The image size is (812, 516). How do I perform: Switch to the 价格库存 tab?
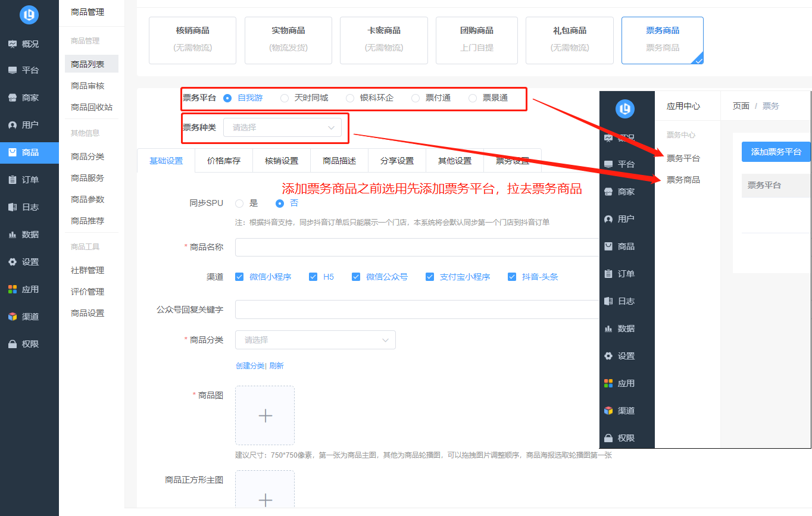[224, 161]
